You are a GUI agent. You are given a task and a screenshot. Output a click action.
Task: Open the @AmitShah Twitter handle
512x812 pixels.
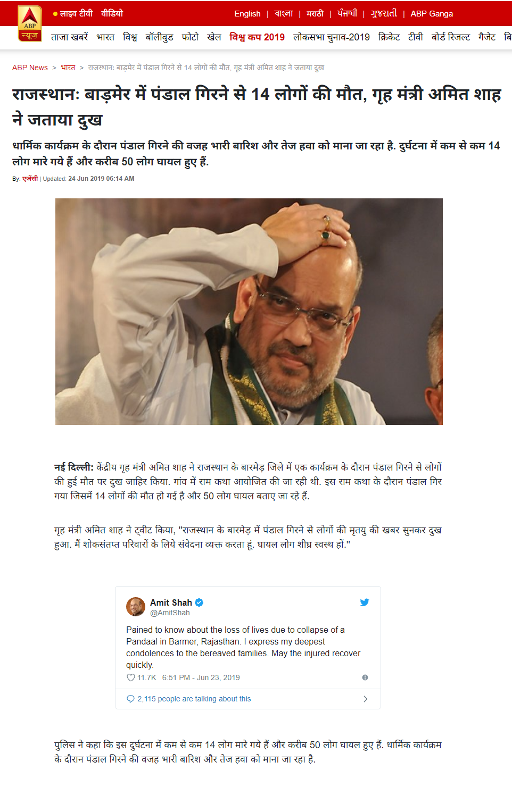pyautogui.click(x=170, y=613)
